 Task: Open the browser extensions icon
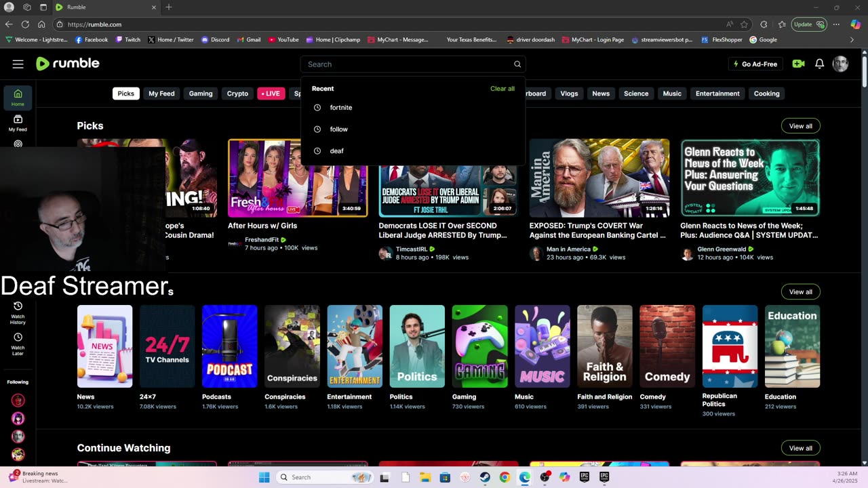click(764, 24)
